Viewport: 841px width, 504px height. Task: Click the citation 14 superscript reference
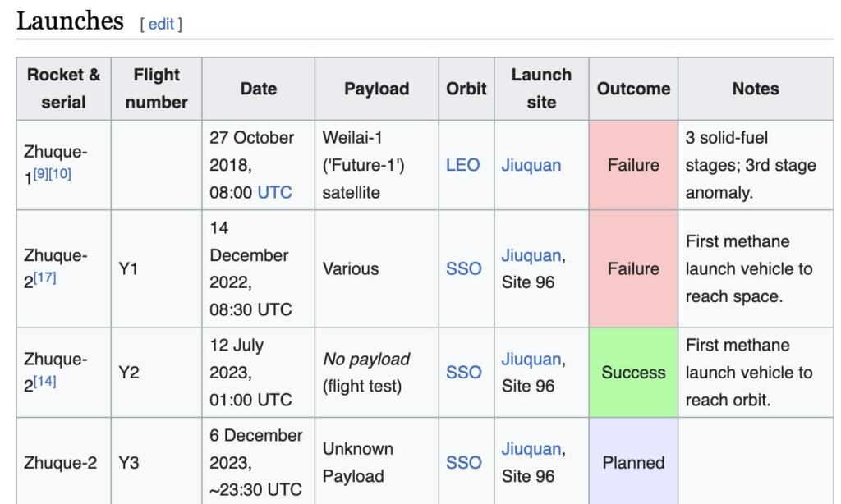(x=44, y=381)
